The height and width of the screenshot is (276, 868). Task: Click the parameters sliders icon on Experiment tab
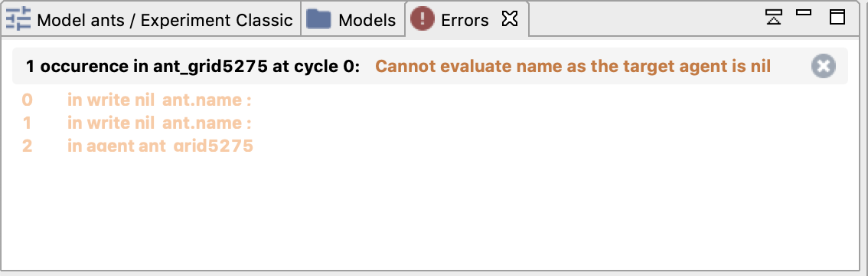click(x=18, y=19)
